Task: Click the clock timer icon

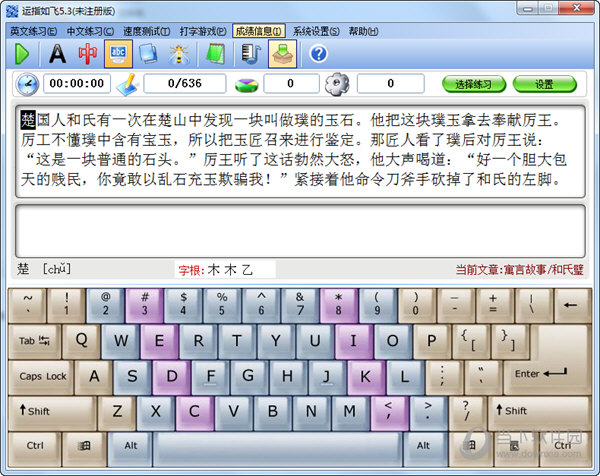Action: 27,84
